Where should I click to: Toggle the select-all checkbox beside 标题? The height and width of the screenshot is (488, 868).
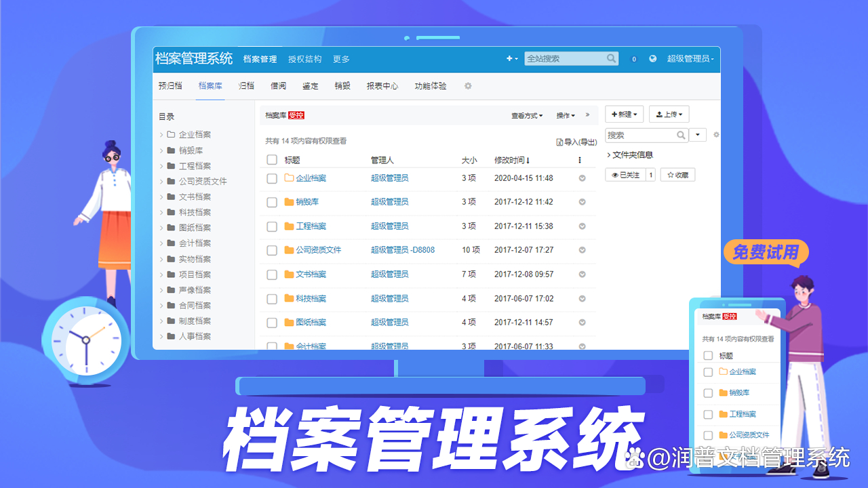(272, 160)
